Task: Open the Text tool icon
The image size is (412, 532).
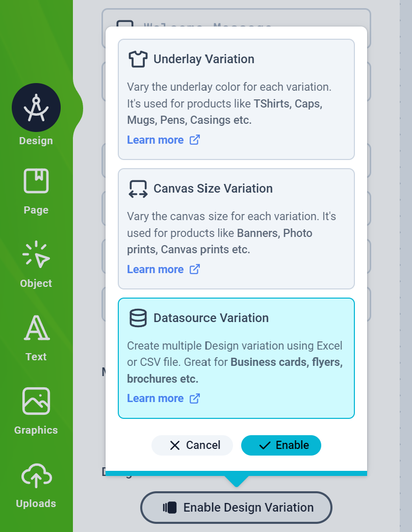Action: coord(37,328)
